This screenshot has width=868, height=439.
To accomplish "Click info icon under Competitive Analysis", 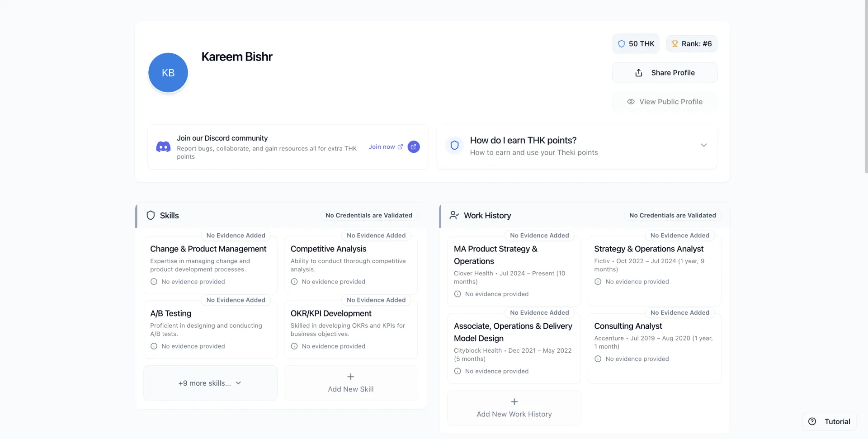I will (294, 282).
